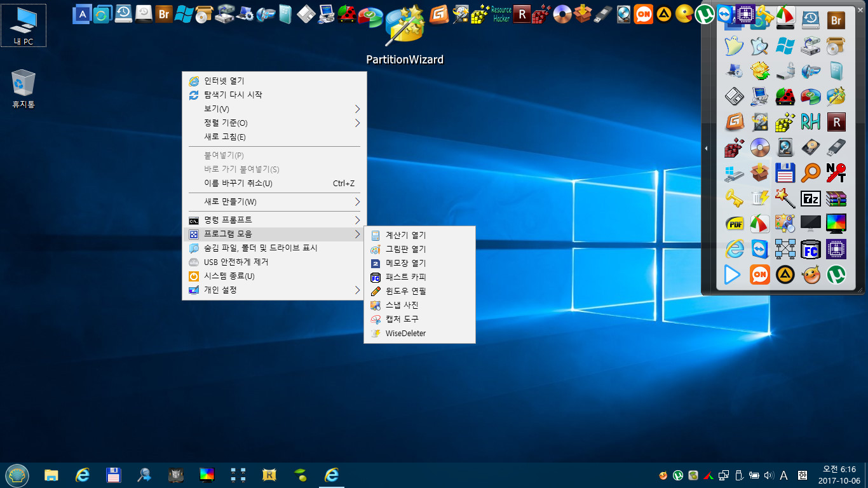868x488 pixels.
Task: Click 새로 고침(E) in context menu
Action: pyautogui.click(x=274, y=137)
